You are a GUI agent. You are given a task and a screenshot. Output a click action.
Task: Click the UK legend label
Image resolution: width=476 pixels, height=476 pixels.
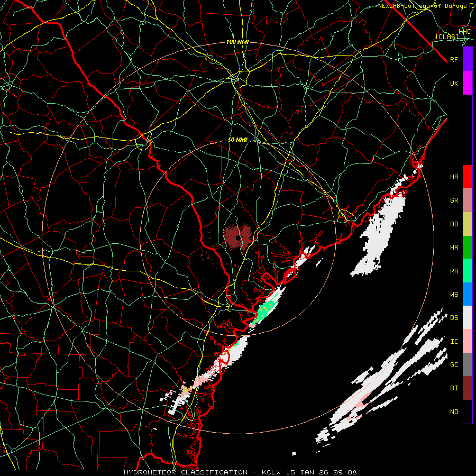[x=454, y=83]
